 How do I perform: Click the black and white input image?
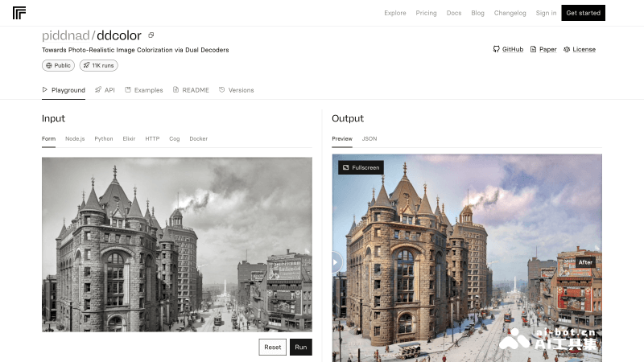click(176, 245)
